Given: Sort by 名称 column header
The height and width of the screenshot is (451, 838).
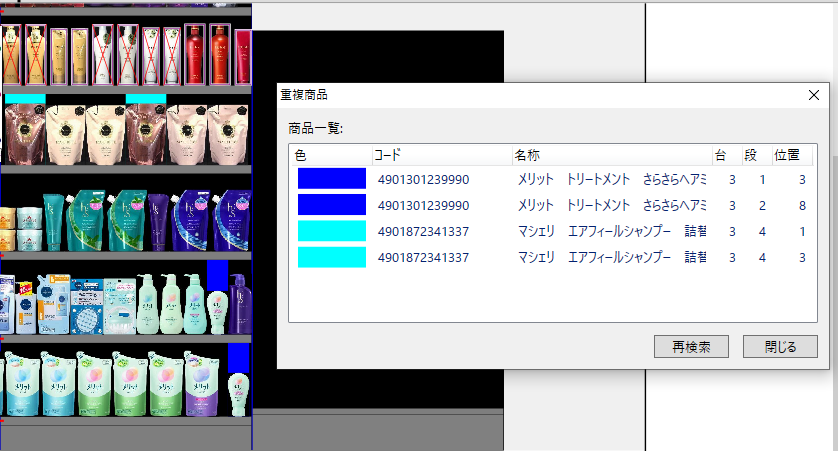Looking at the screenshot, I should point(609,155).
